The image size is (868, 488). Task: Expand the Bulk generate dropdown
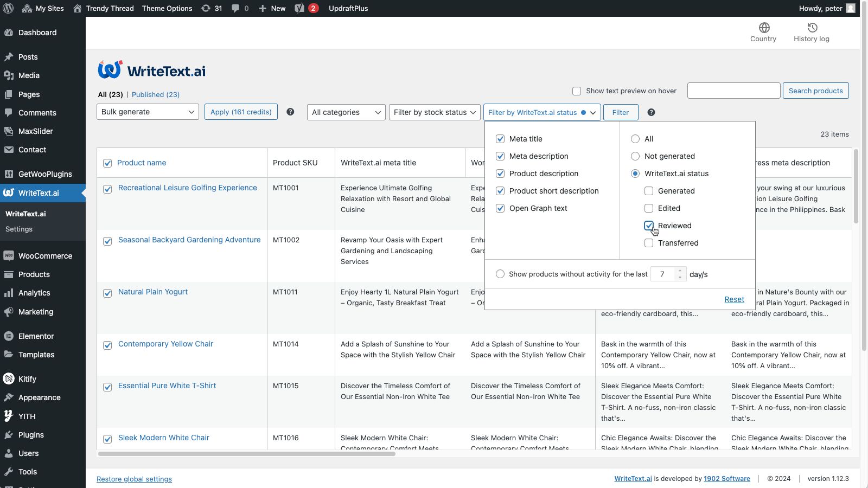[148, 112]
